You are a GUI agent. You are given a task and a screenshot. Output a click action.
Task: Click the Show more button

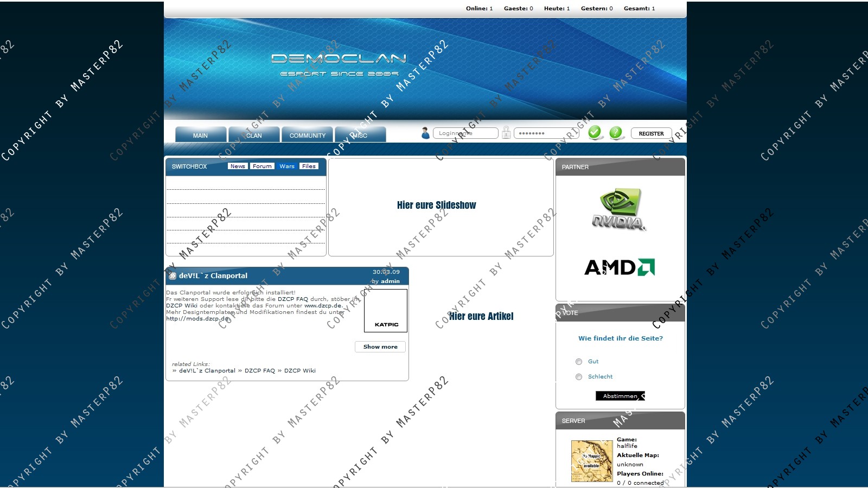380,346
